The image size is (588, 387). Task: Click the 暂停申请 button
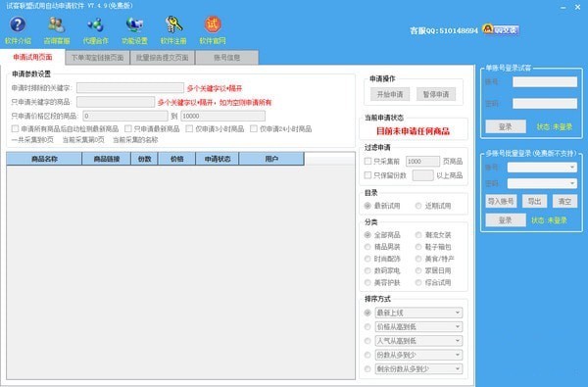point(436,94)
